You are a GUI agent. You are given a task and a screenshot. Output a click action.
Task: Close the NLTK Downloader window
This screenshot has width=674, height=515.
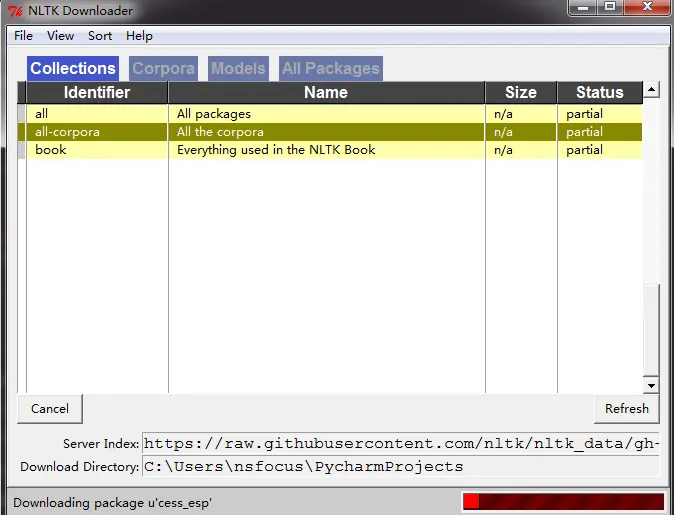[647, 7]
